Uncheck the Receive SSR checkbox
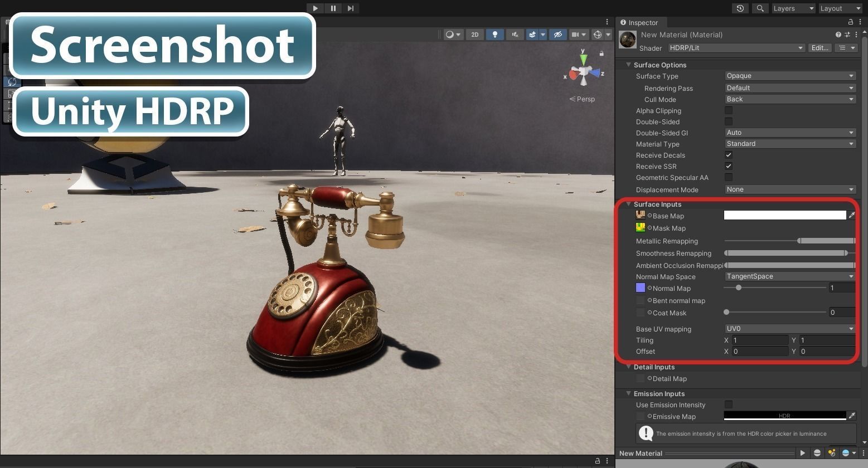This screenshot has height=468, width=868. (x=729, y=166)
